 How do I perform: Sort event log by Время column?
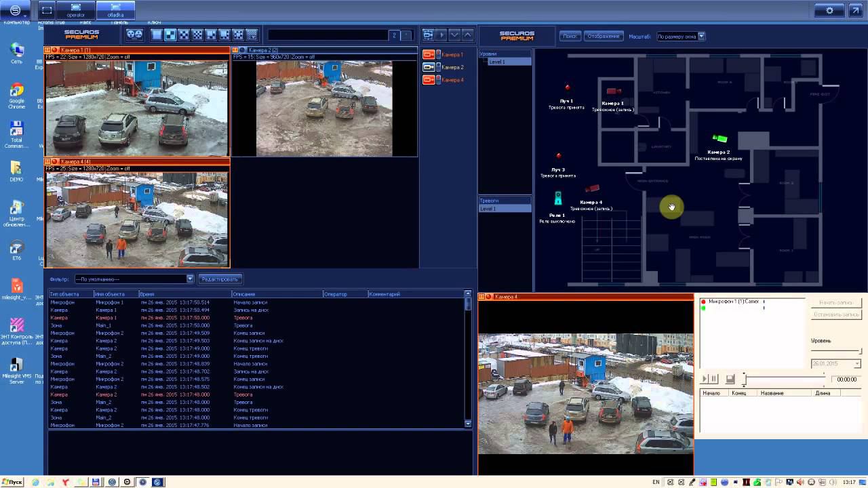pyautogui.click(x=184, y=294)
